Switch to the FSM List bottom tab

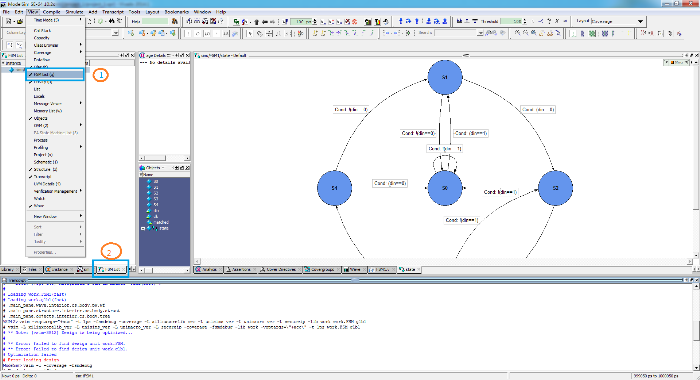pyautogui.click(x=111, y=269)
